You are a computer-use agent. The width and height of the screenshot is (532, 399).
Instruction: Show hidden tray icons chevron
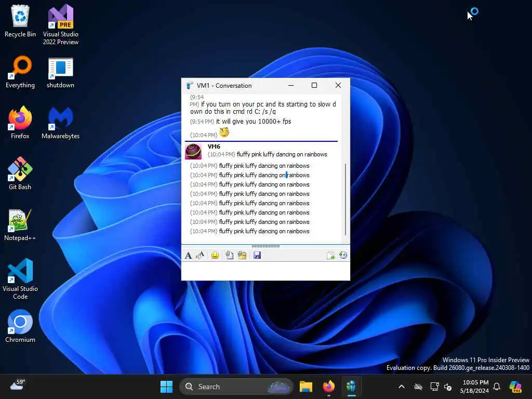pyautogui.click(x=402, y=387)
